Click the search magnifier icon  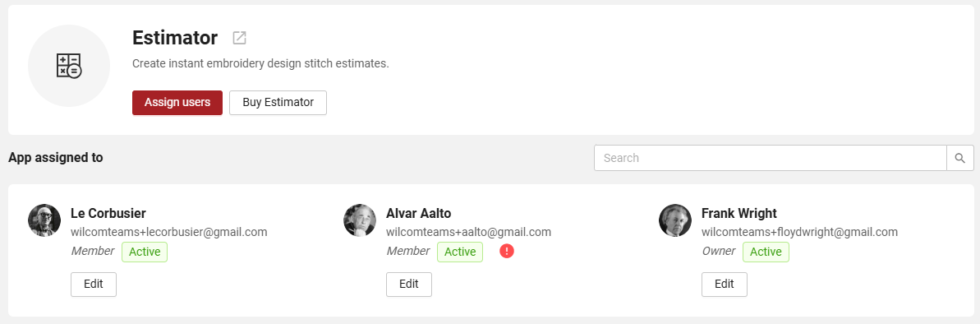960,158
